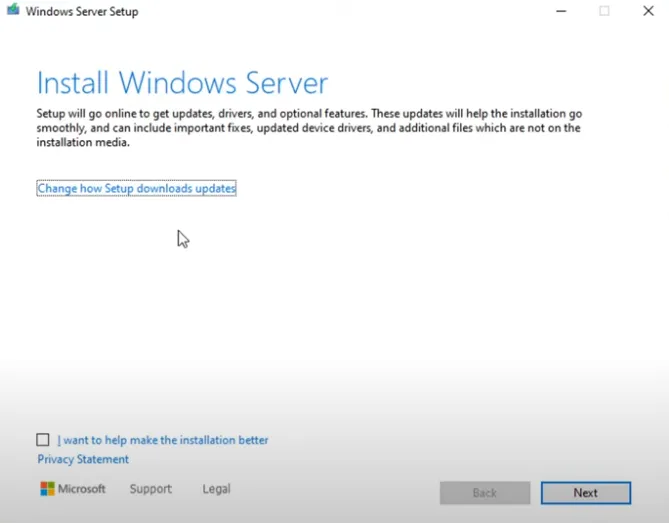Image resolution: width=669 pixels, height=523 pixels.
Task: Open 'Change how Setup downloads updates' link
Action: (x=137, y=188)
